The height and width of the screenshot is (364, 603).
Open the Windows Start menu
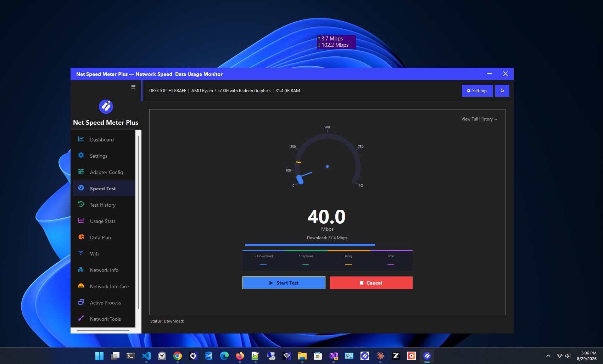(100, 356)
